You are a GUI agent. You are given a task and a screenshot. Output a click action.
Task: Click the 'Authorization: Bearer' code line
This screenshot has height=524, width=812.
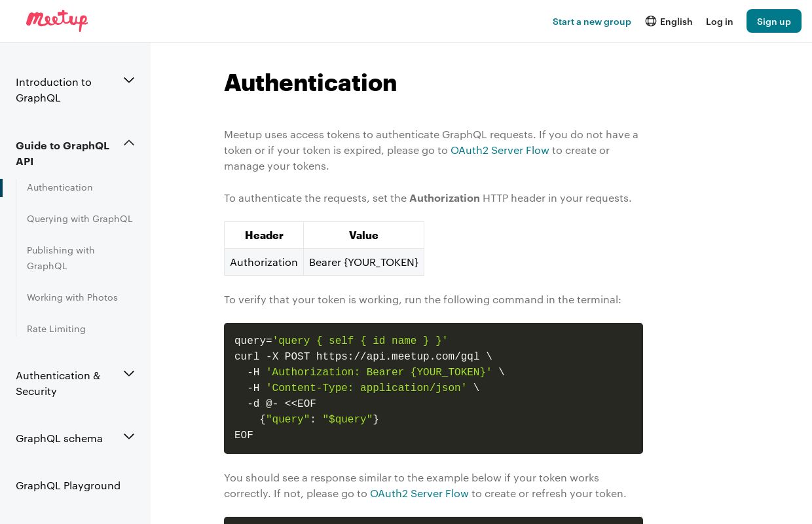376,372
